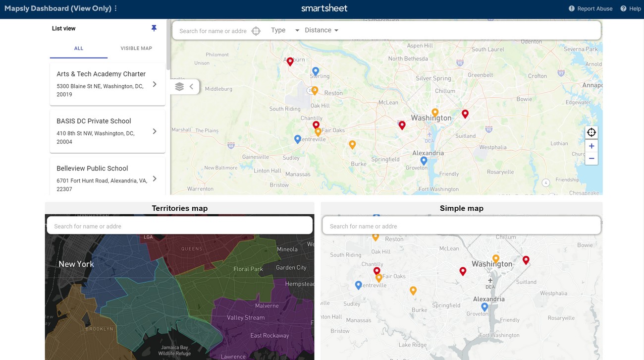Screen dimensions: 644x360
Task: Expand Belleview Public School entry
Action: tap(155, 179)
